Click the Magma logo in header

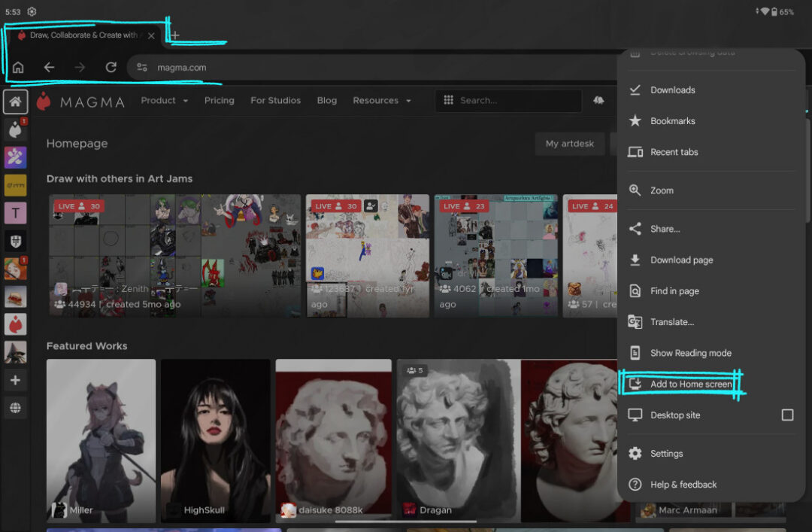point(80,102)
